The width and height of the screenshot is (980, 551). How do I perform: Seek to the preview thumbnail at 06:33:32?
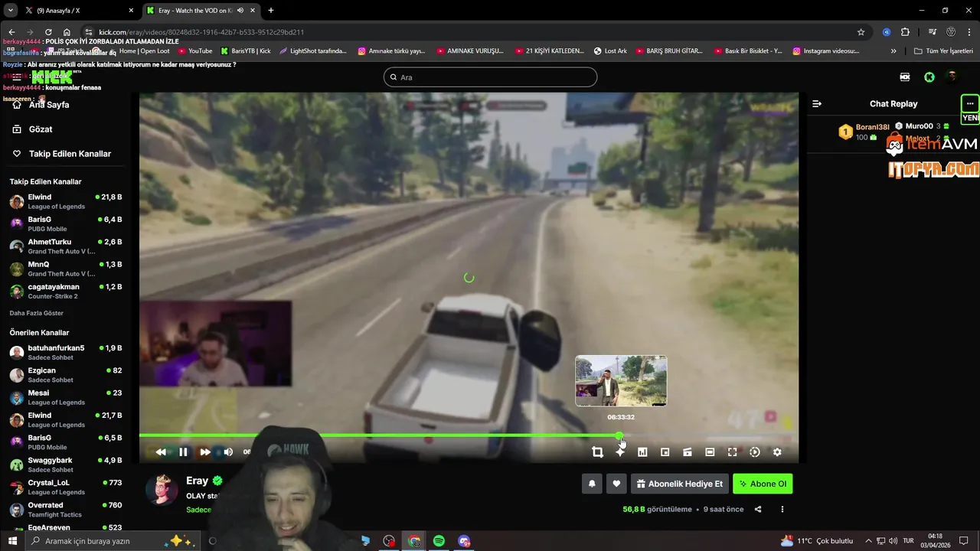(621, 380)
